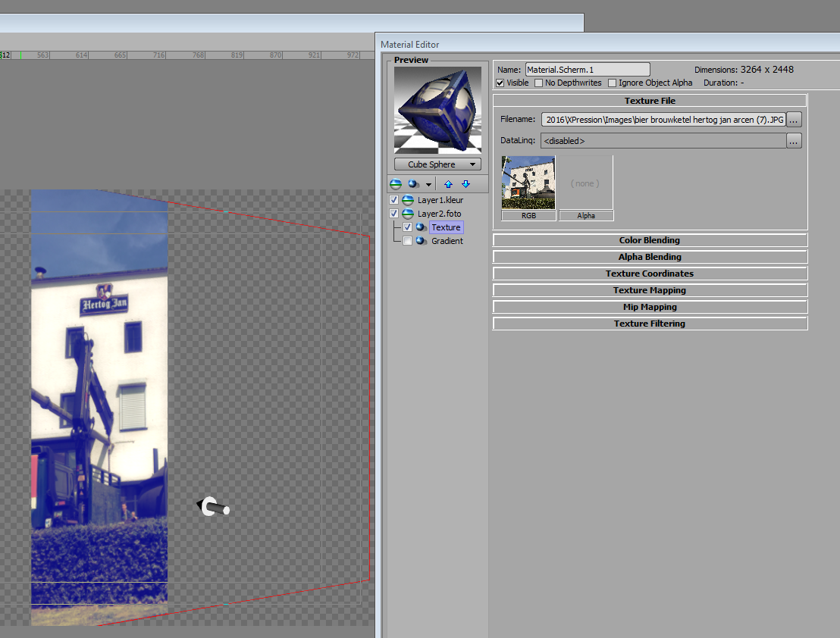Click the Alpha button under empty slot
The width and height of the screenshot is (840, 638).
(586, 216)
